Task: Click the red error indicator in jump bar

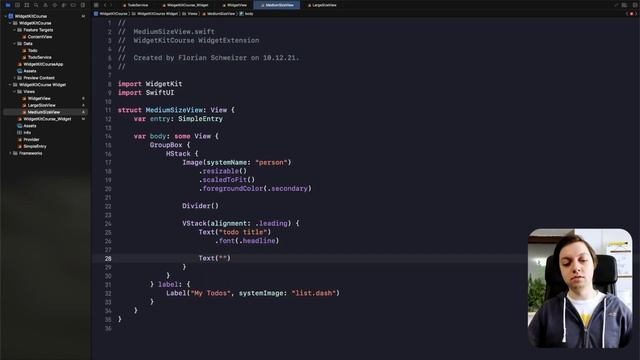Action: [632, 13]
